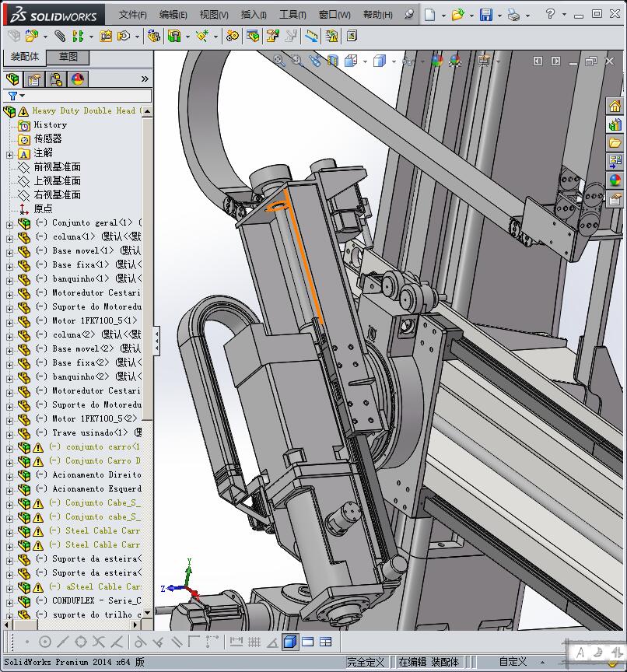Select the 前视基准面 plane in tree
627x672 pixels.
pyautogui.click(x=57, y=167)
